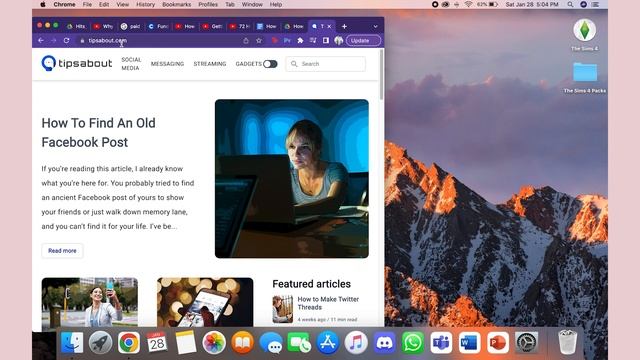Click the red extension icon in toolbar

pos(275,40)
